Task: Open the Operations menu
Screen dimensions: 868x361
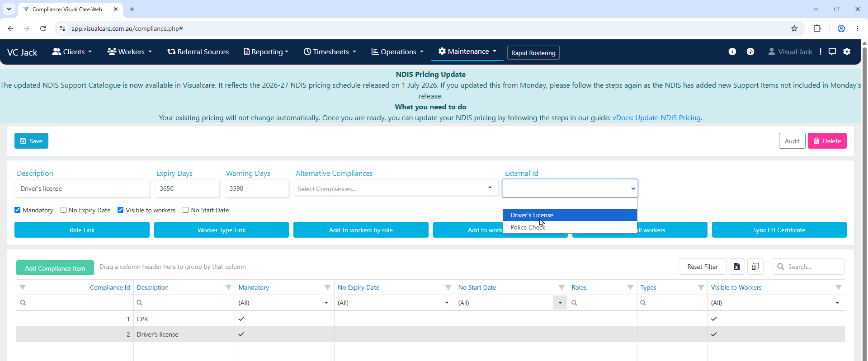Action: point(397,52)
